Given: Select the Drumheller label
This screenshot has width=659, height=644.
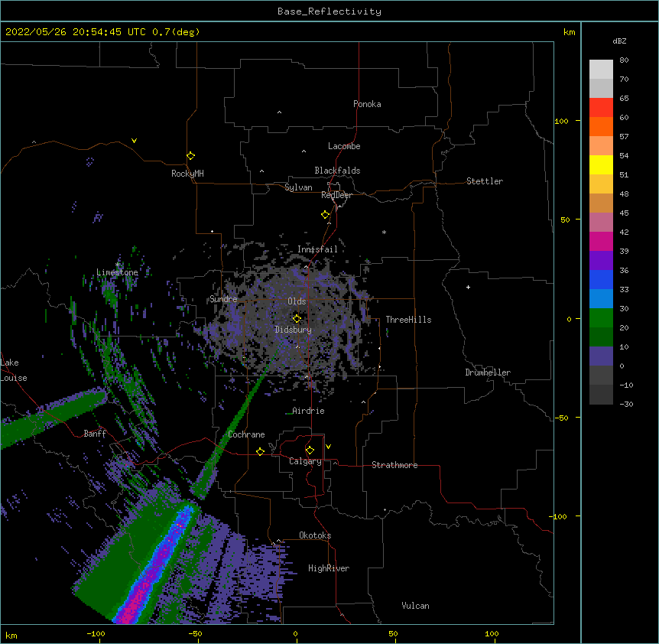Looking at the screenshot, I should coord(488,372).
